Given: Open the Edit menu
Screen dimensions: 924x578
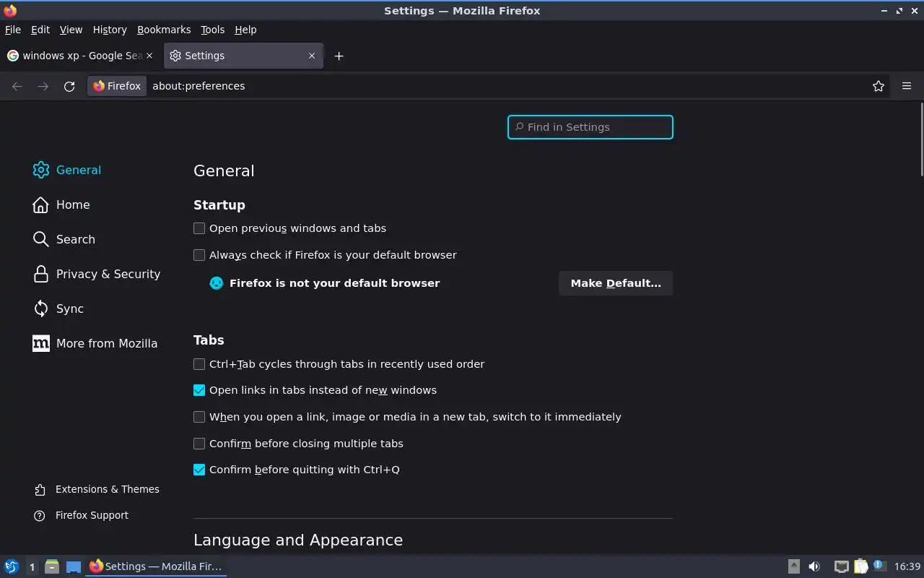Looking at the screenshot, I should [x=40, y=30].
